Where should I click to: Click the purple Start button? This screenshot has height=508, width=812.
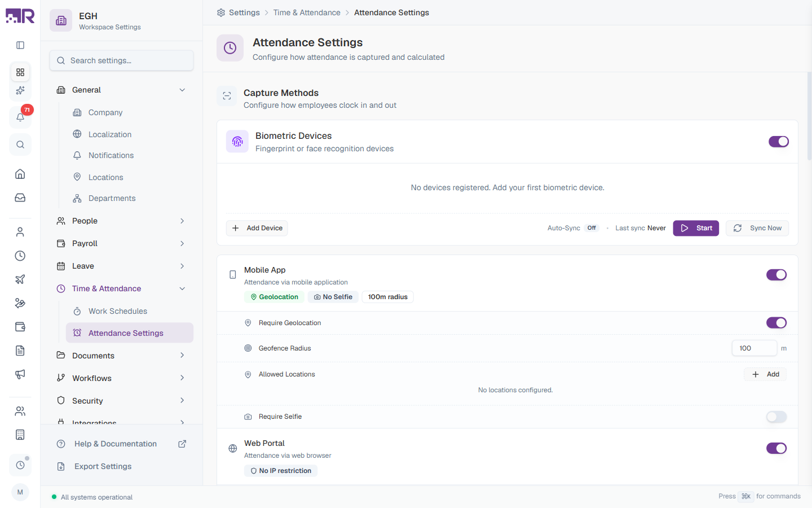tap(696, 228)
